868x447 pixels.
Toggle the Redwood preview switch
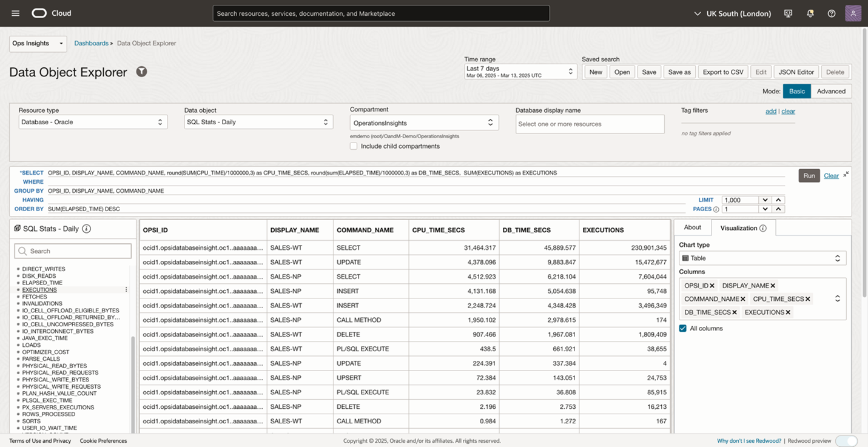[846, 441]
